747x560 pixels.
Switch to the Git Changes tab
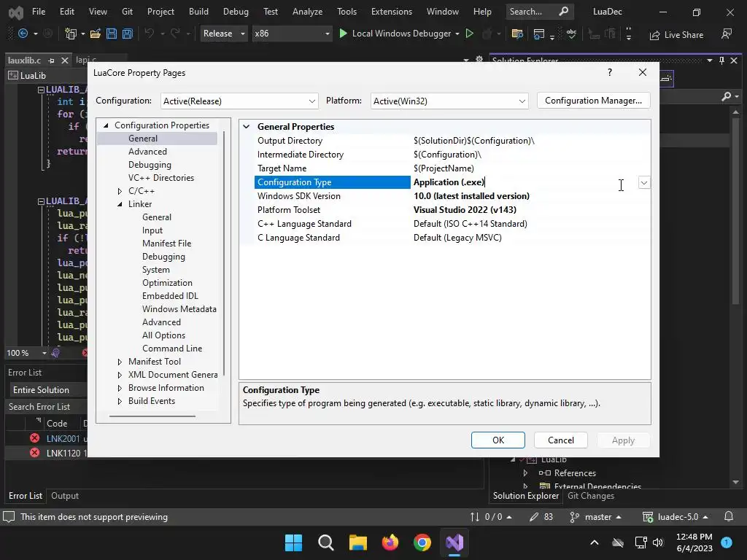pyautogui.click(x=591, y=496)
